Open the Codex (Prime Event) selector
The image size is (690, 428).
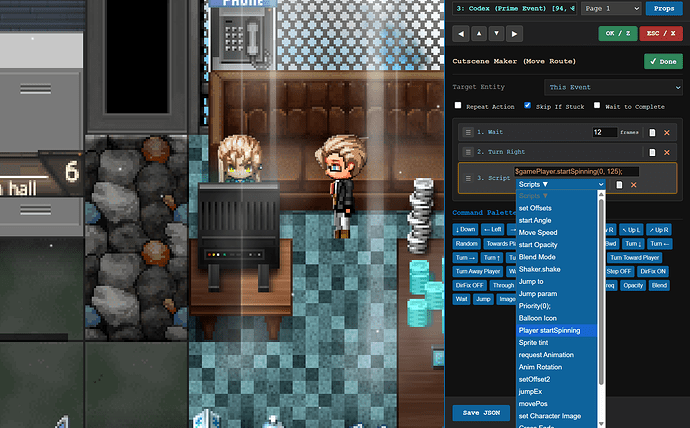coord(514,8)
